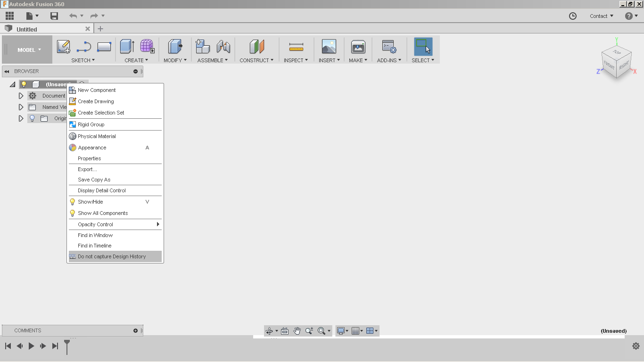Expand the CREATE dropdown menu
Screen dimensions: 644x362
[x=136, y=60]
